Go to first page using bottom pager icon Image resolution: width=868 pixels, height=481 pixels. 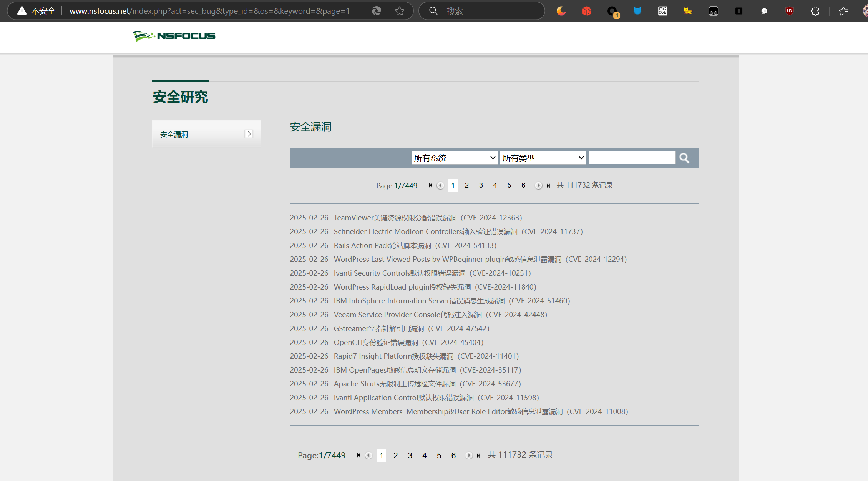359,455
